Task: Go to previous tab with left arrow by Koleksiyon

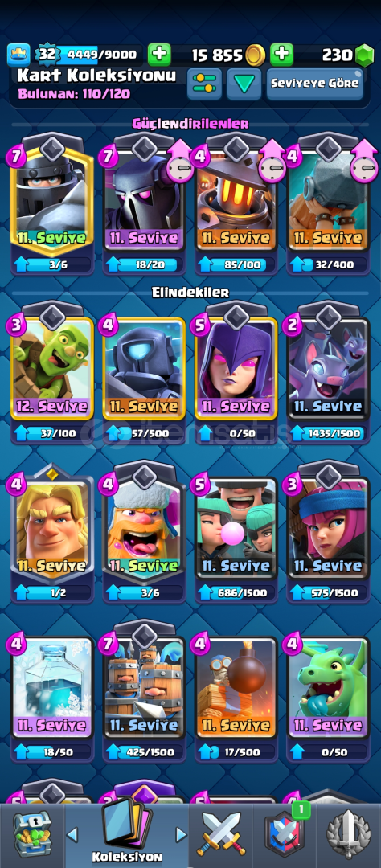Action: [72, 834]
